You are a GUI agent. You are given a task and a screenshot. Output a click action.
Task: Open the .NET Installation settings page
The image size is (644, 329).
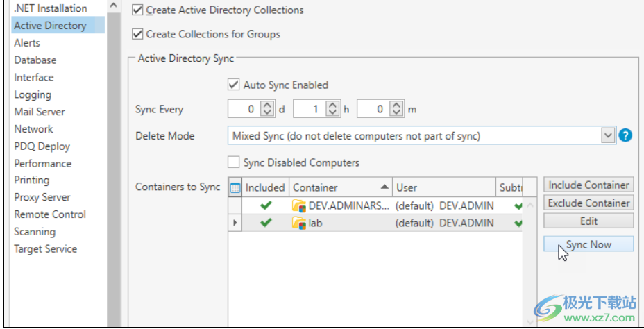51,8
